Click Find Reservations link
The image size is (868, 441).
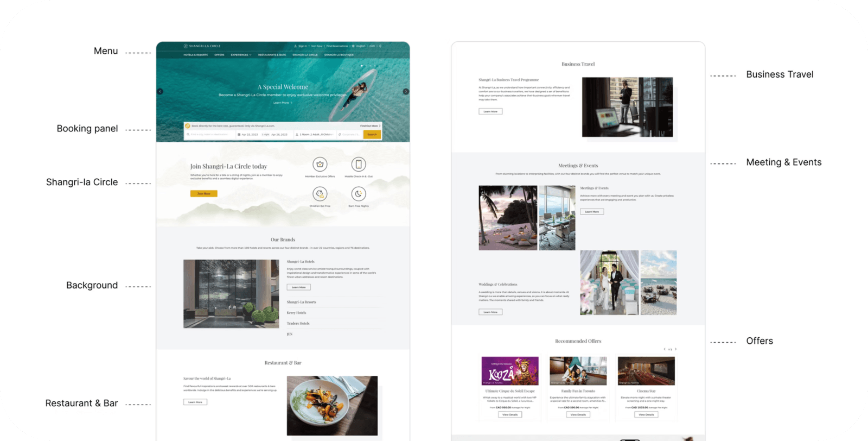click(x=337, y=46)
